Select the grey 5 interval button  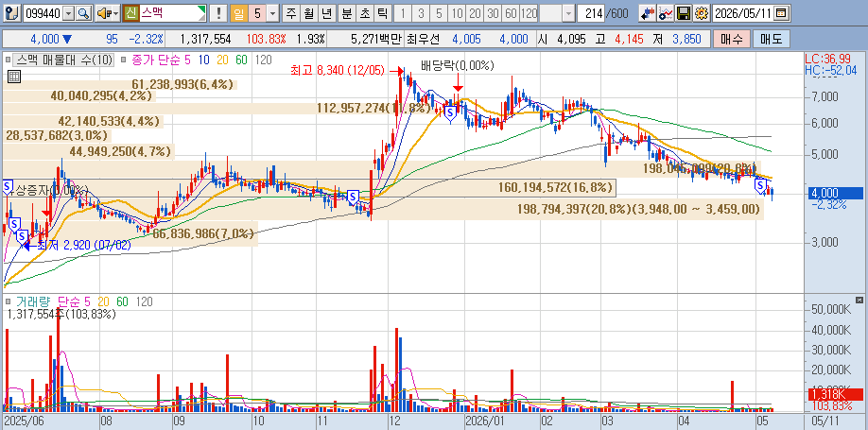[440, 13]
